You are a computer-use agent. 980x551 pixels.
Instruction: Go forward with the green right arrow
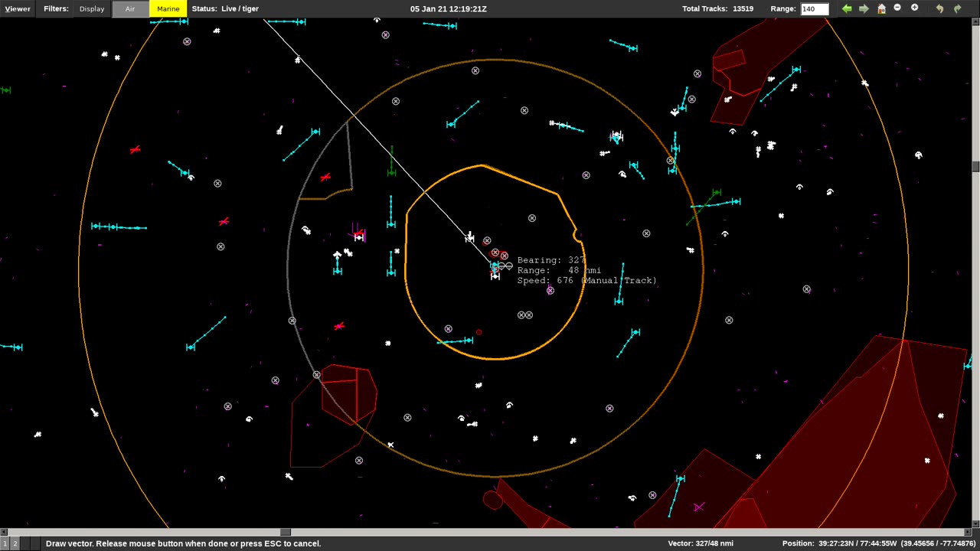coord(864,8)
